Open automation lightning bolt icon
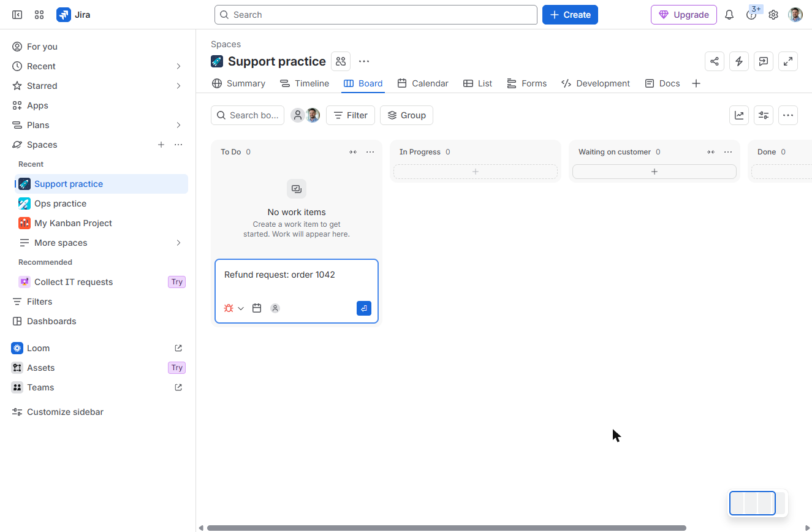Screen dimensions: 812x532 click(x=739, y=61)
